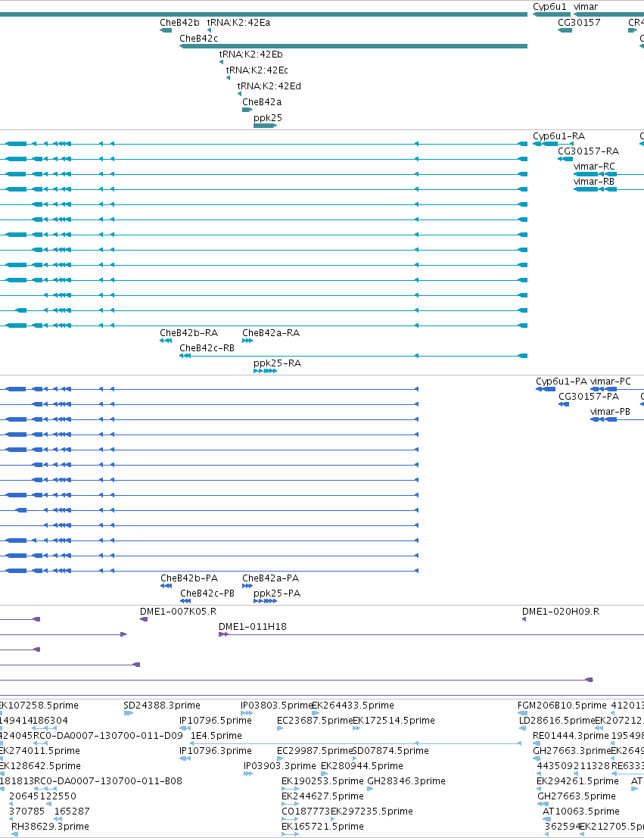Select the CheB42b-RA transcript label
The width and height of the screenshot is (644, 838).
[x=188, y=333]
